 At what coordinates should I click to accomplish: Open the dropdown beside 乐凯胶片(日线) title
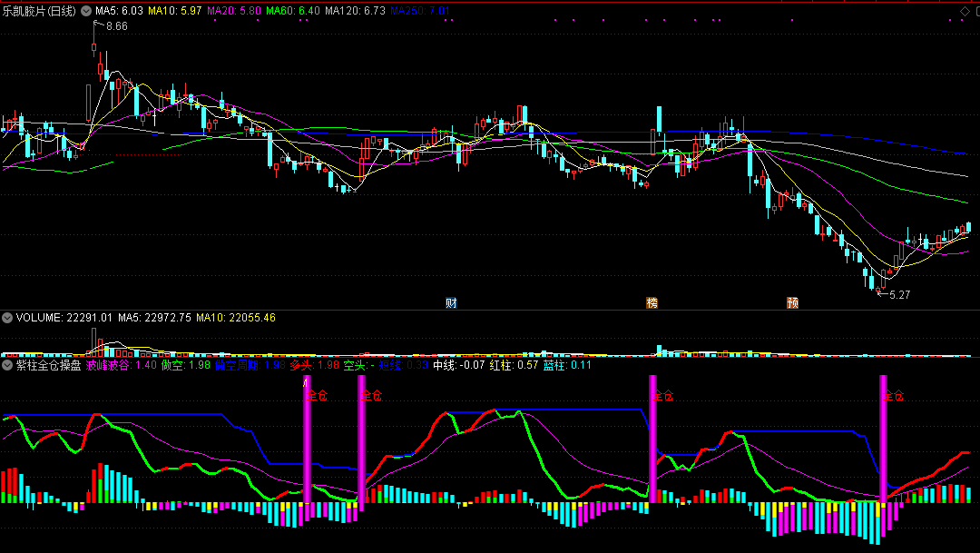point(86,11)
